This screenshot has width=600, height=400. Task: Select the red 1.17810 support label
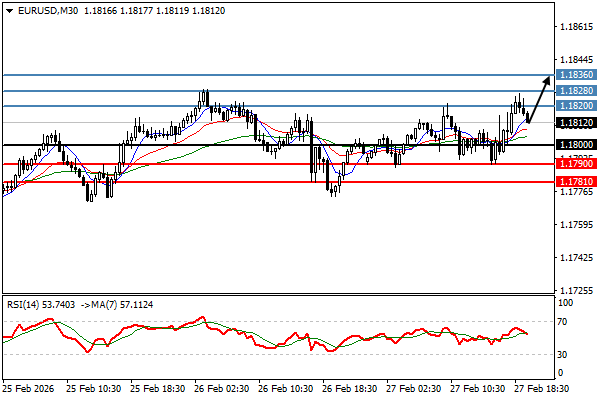(x=576, y=182)
